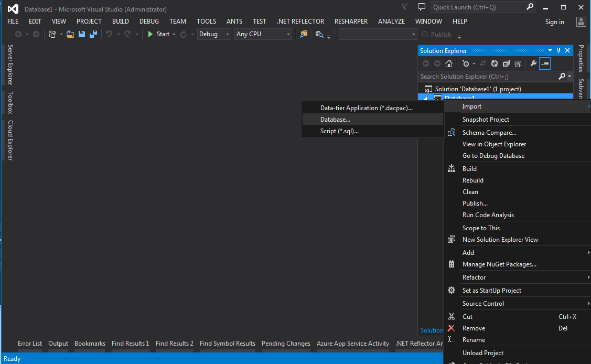Click the feedback speech bubble icon
Viewport: 591px width, 364px height.
click(x=421, y=7)
